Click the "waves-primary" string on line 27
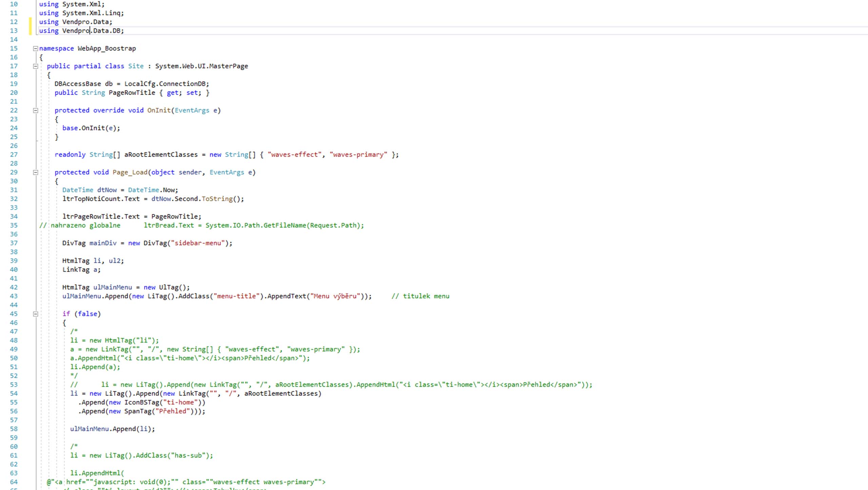 coord(358,155)
